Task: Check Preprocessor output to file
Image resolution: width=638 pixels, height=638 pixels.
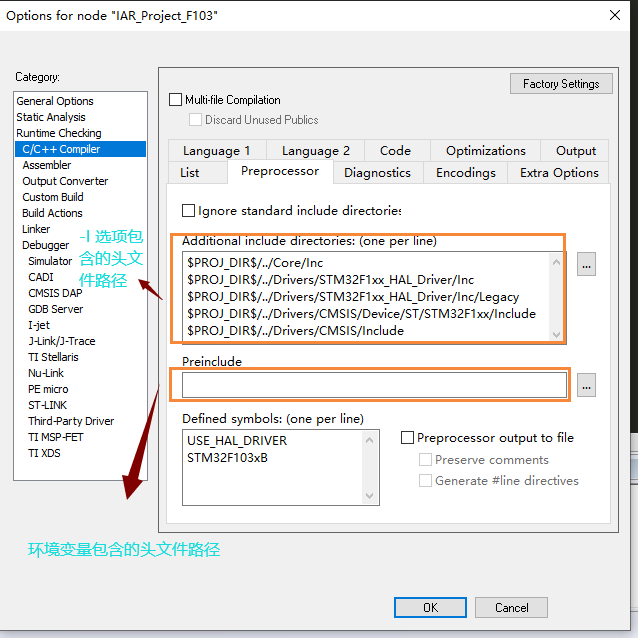Action: coord(408,438)
